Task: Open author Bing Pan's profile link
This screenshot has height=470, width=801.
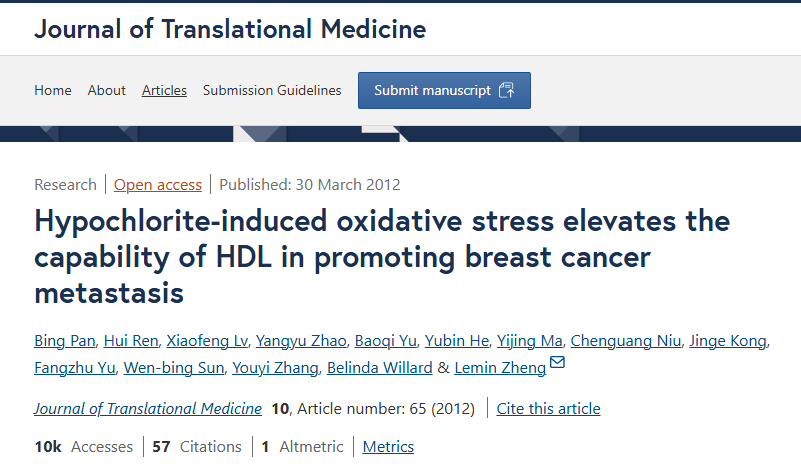Action: tap(65, 341)
